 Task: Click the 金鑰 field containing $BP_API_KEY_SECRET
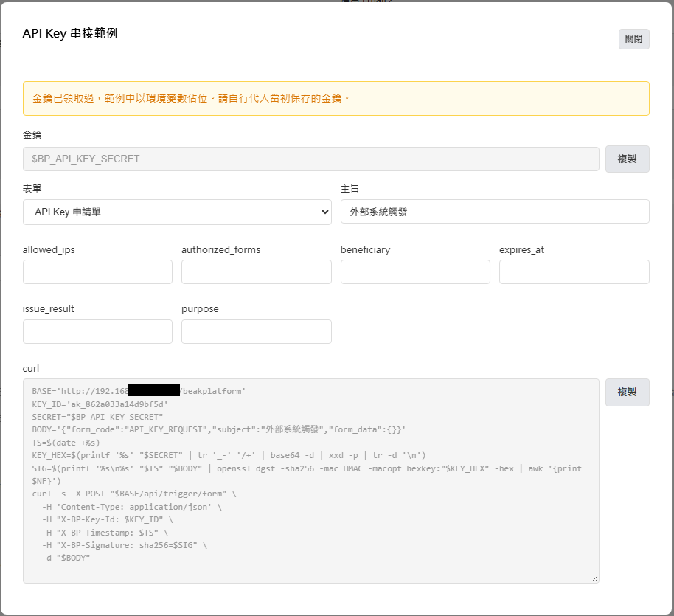(310, 159)
